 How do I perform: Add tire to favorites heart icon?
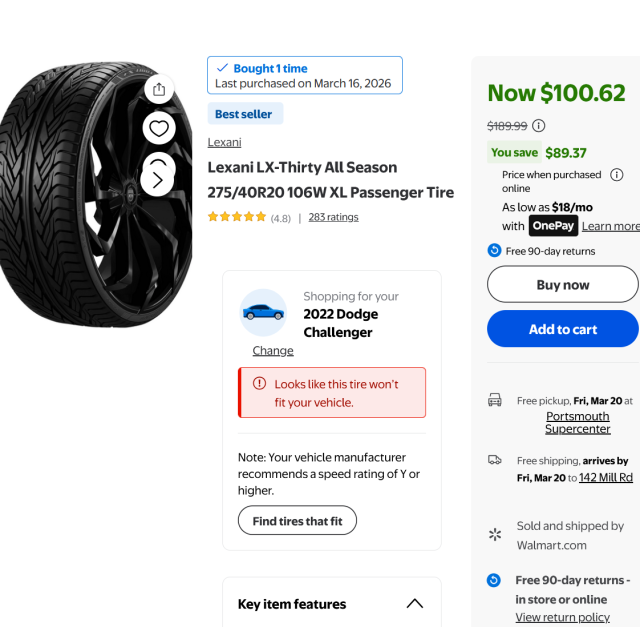pyautogui.click(x=158, y=128)
